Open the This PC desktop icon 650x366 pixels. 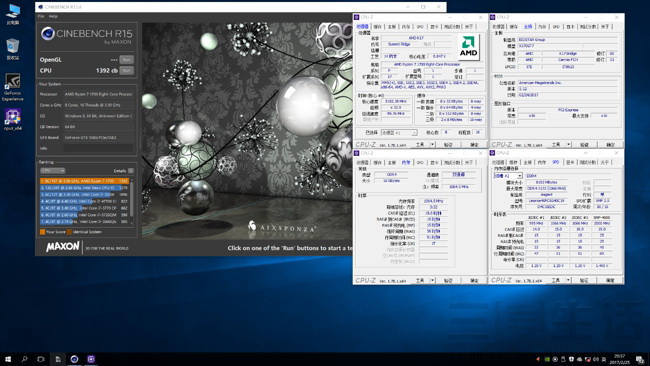click(x=13, y=14)
